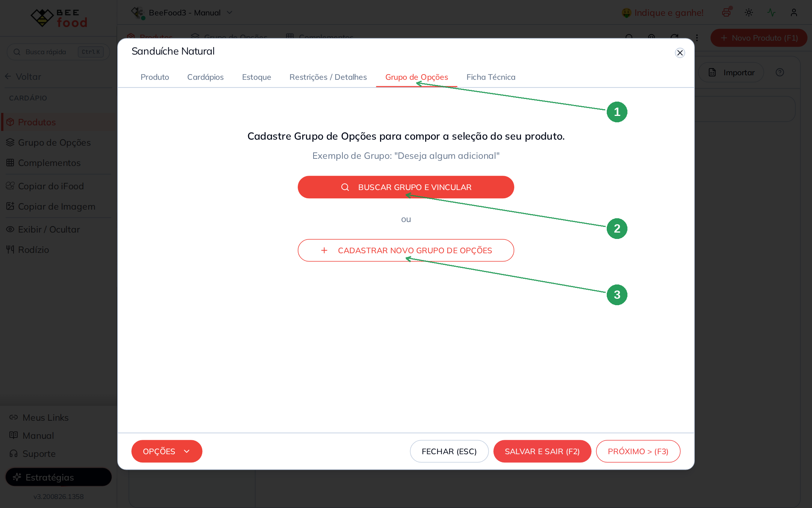Go to the Estoque tab
812x508 pixels.
pyautogui.click(x=256, y=77)
